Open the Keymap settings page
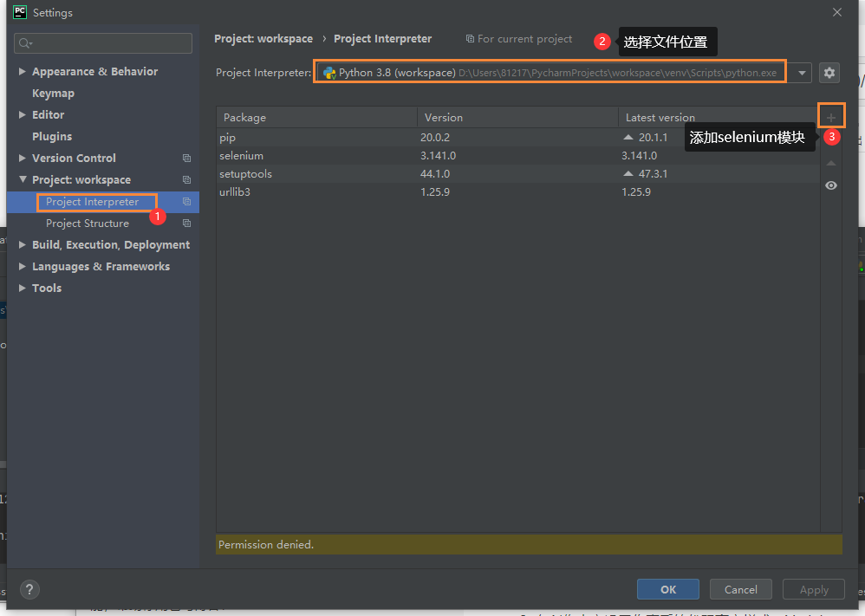 (x=53, y=94)
